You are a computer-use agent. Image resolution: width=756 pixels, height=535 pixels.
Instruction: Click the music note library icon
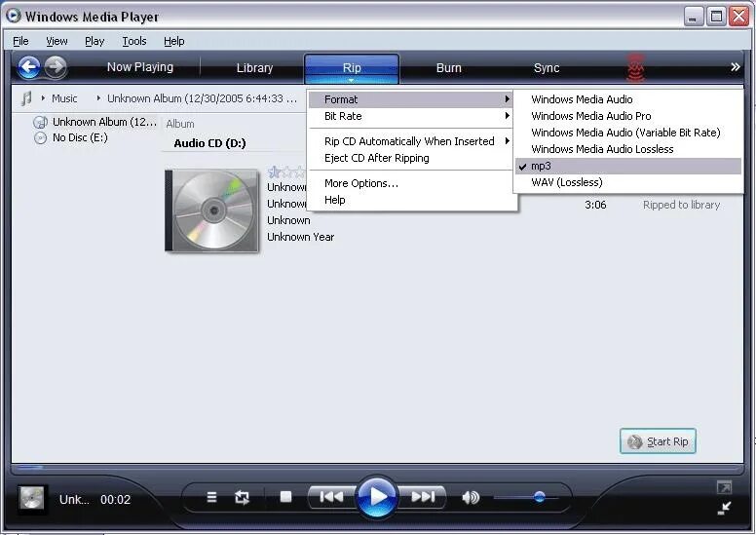pyautogui.click(x=26, y=98)
